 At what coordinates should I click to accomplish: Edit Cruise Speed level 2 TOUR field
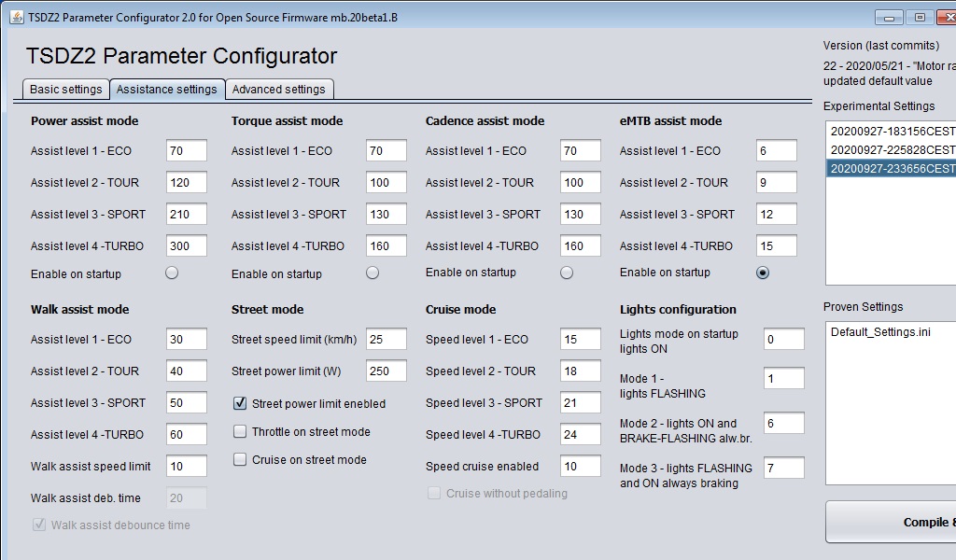[581, 371]
